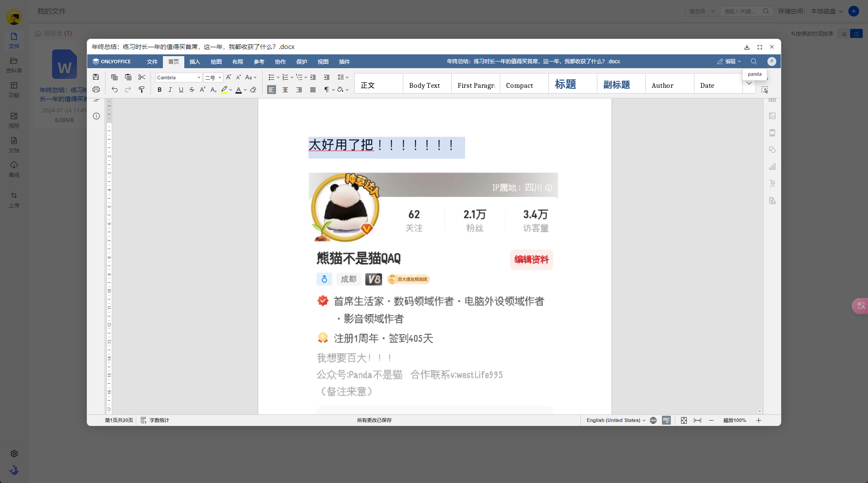Increase font size with A-up icon

pyautogui.click(x=228, y=77)
